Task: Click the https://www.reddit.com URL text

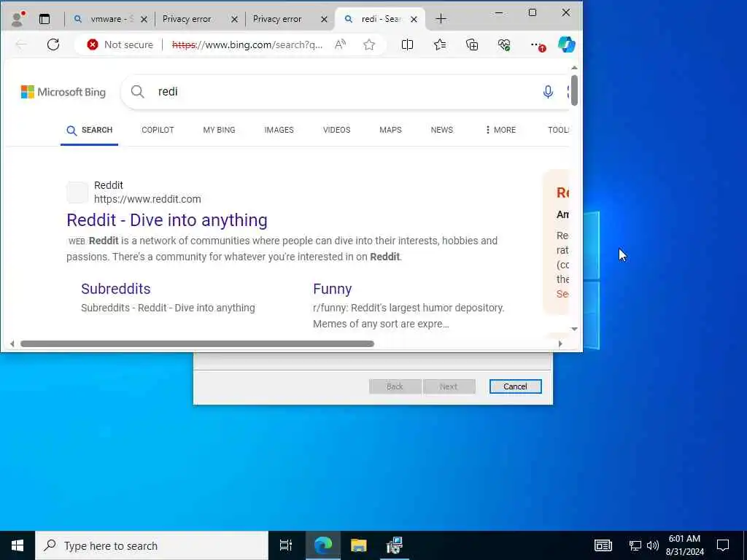Action: point(147,199)
